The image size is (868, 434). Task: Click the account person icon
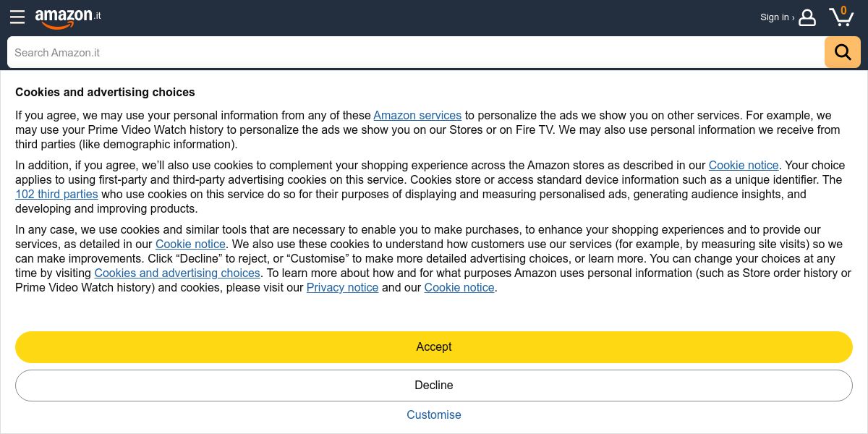(807, 17)
